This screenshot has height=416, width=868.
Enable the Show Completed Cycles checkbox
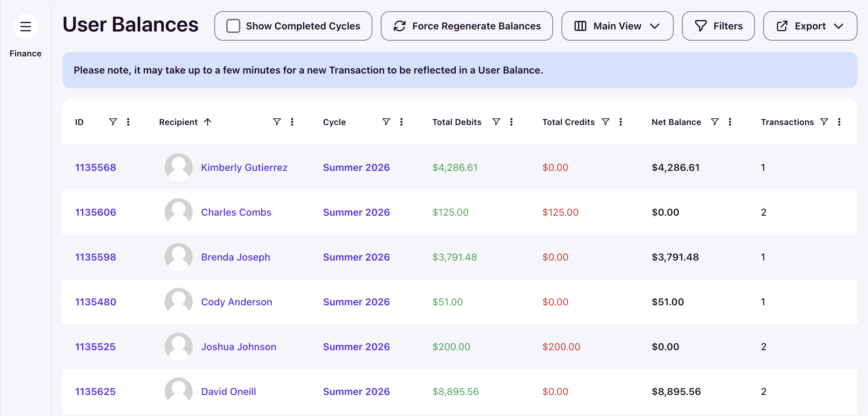(x=233, y=26)
